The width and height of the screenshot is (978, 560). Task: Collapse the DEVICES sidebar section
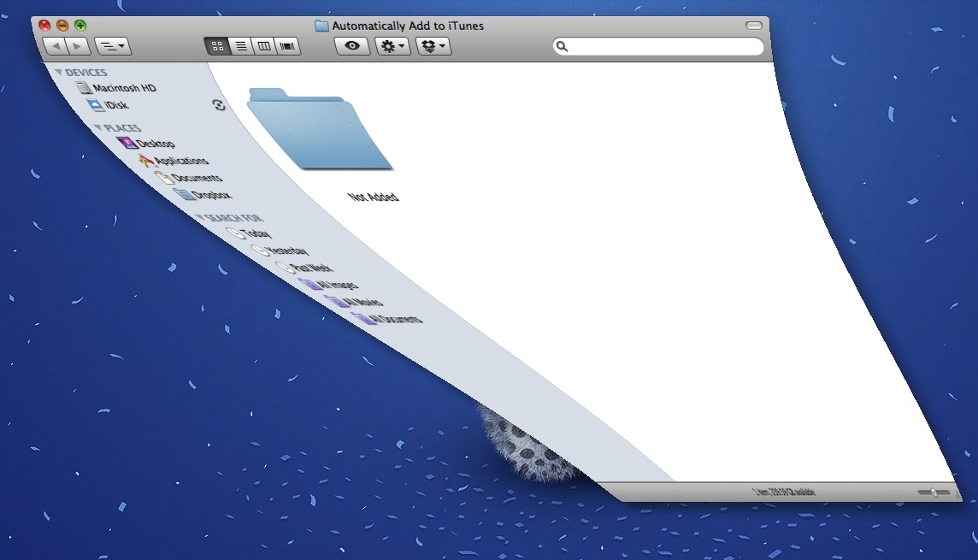click(x=60, y=73)
